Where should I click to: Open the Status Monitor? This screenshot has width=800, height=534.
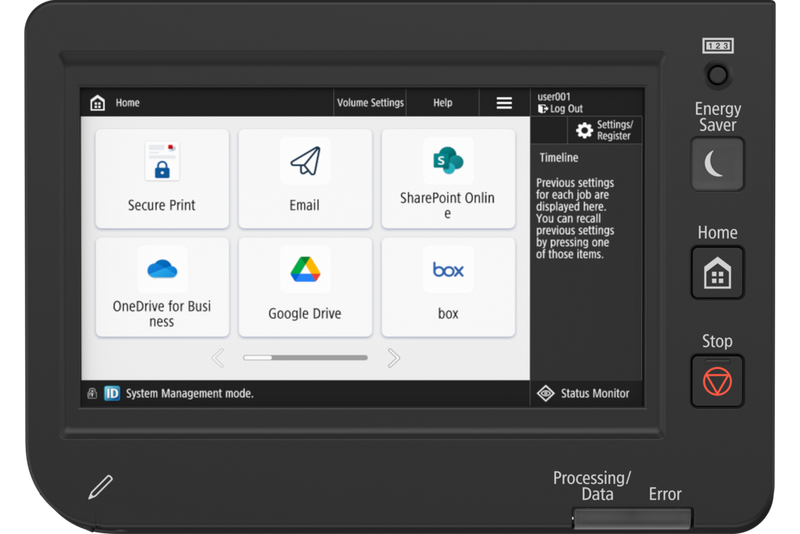[583, 393]
